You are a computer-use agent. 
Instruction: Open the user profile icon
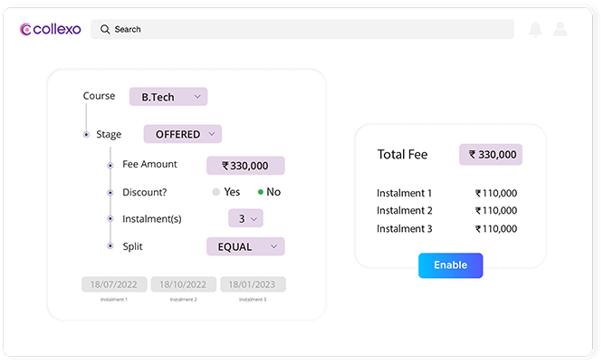pyautogui.click(x=561, y=30)
